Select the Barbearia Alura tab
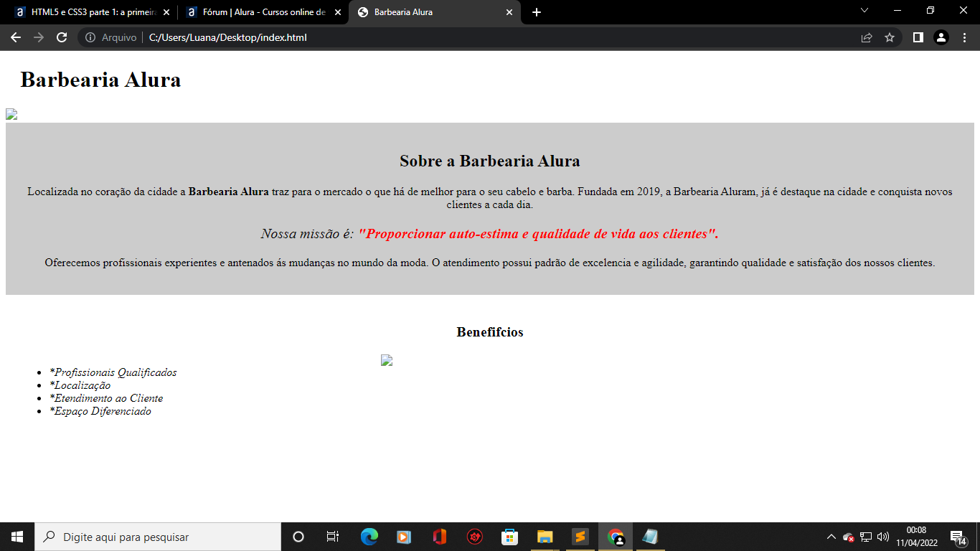This screenshot has height=551, width=980. (x=435, y=12)
